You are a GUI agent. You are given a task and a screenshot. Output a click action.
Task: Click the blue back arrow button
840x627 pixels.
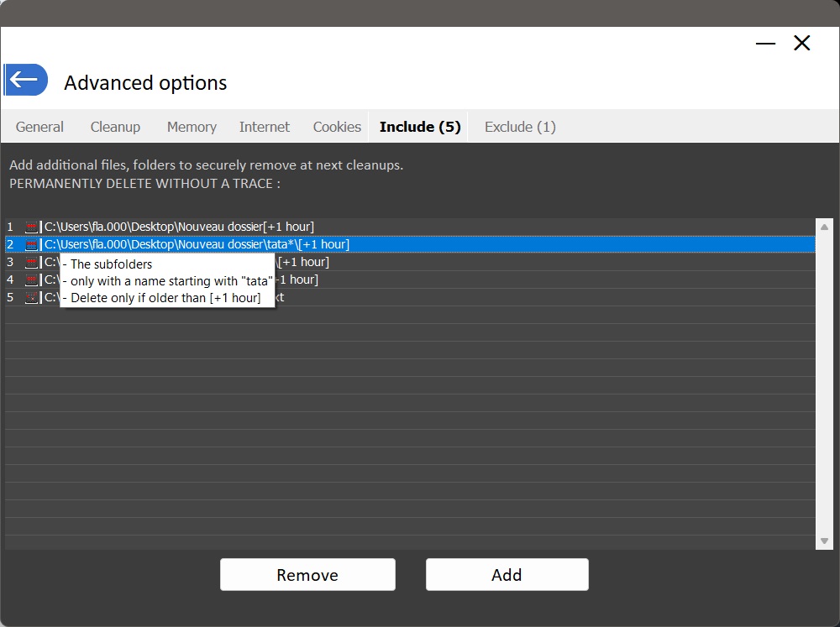25,80
